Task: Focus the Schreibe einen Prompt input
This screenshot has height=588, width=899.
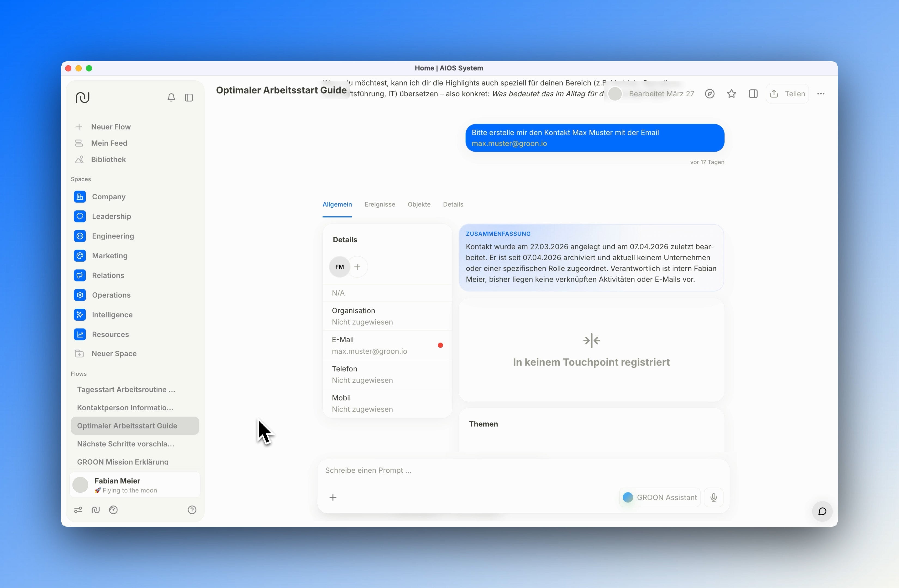Action: [x=523, y=470]
